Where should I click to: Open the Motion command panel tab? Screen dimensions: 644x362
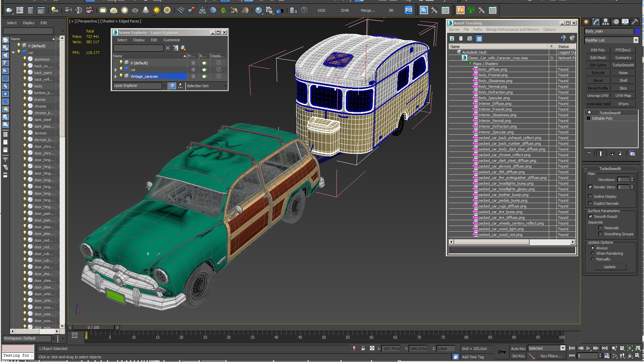pos(616,22)
